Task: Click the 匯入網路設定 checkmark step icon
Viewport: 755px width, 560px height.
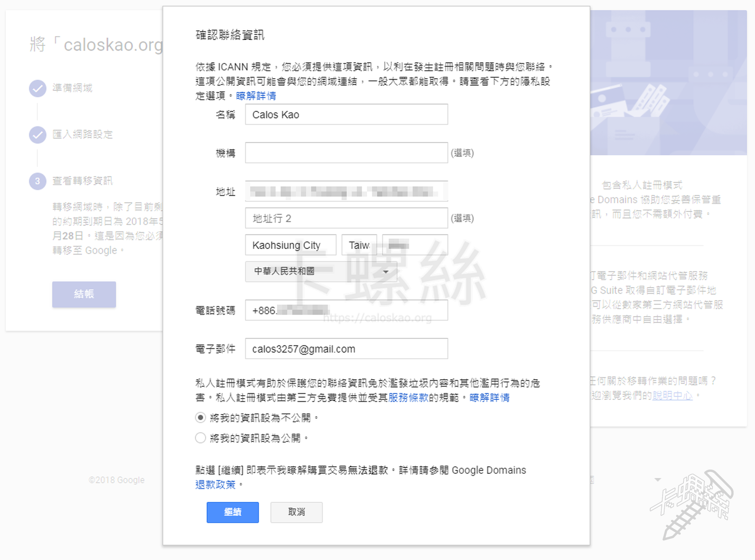Action: (38, 135)
